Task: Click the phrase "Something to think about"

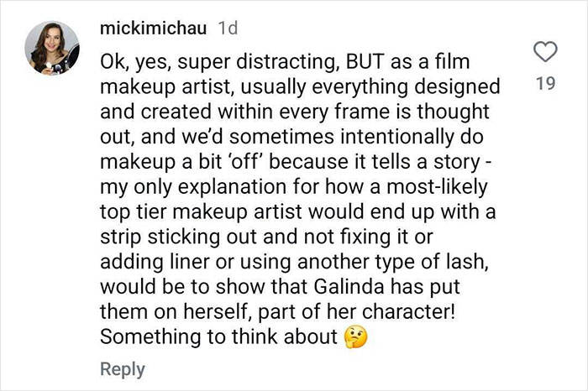Action: tap(218, 337)
